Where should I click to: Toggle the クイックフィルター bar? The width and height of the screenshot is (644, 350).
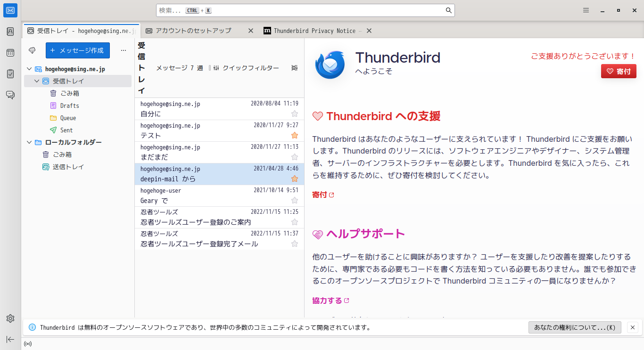click(246, 68)
